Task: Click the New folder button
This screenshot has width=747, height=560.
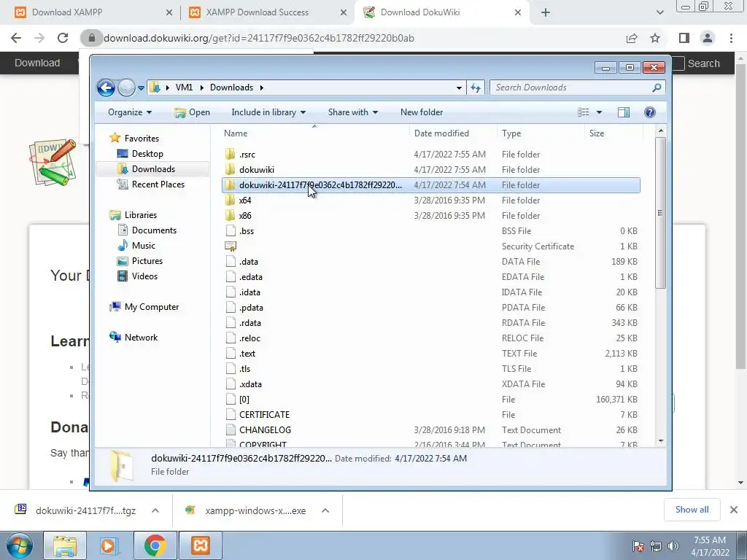Action: coord(422,112)
